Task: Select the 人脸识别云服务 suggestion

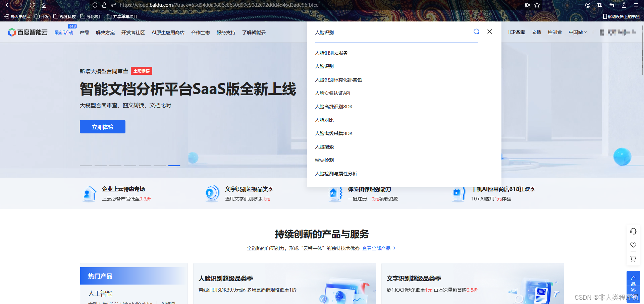Action: pos(331,53)
